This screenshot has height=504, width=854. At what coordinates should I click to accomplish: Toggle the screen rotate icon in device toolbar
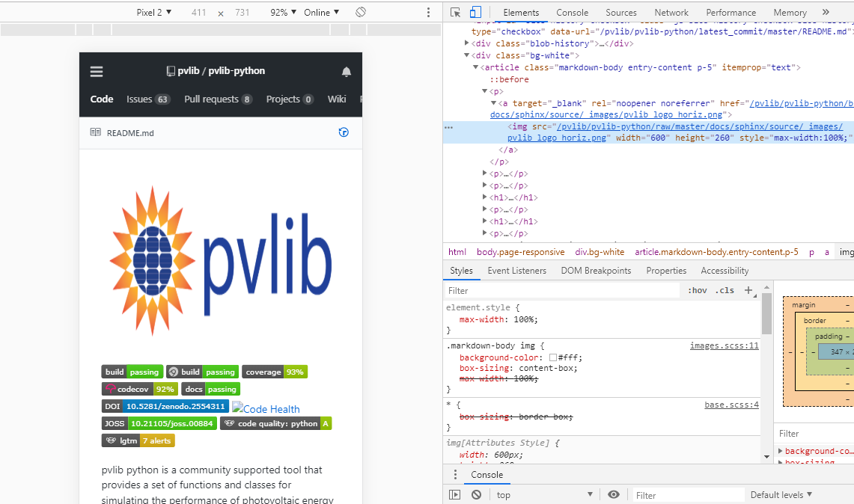(361, 12)
